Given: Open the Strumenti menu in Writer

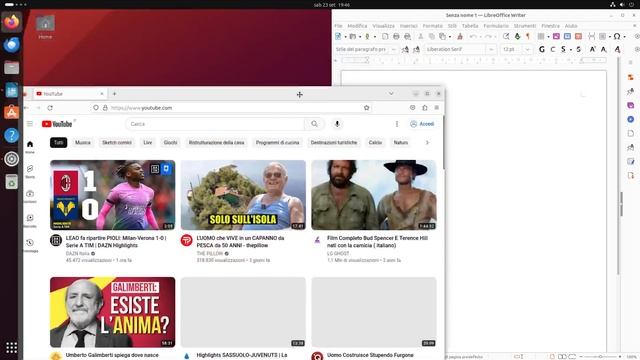Looking at the screenshot, I should (x=524, y=26).
